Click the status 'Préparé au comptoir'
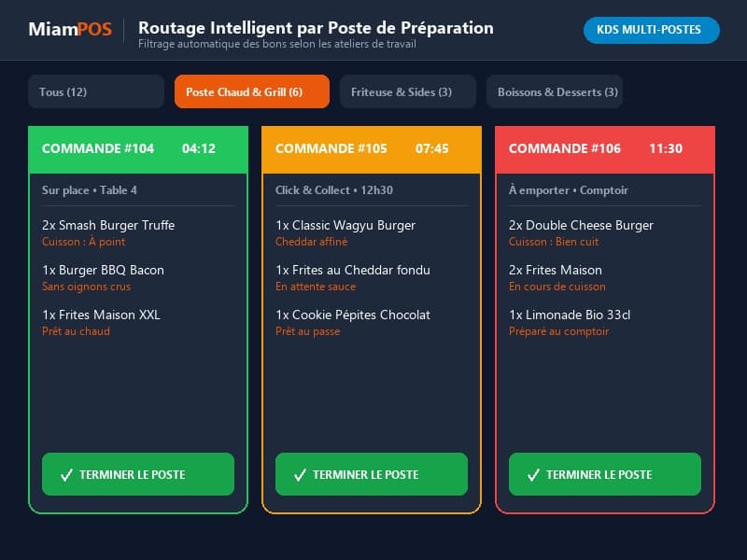 click(x=558, y=331)
